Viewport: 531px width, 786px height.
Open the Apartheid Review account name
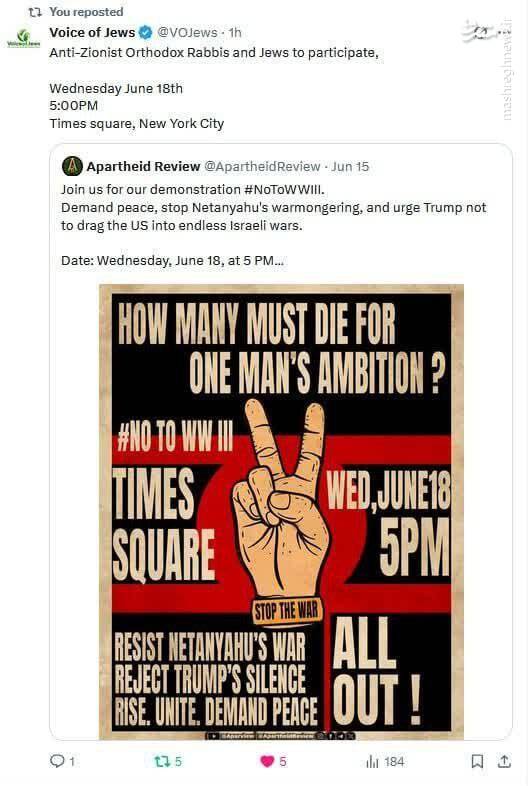click(143, 166)
